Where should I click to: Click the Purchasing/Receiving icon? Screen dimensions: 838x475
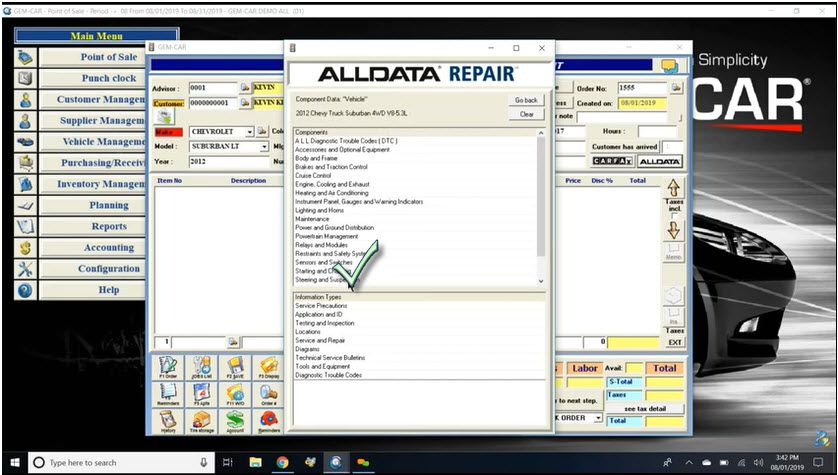(x=25, y=163)
